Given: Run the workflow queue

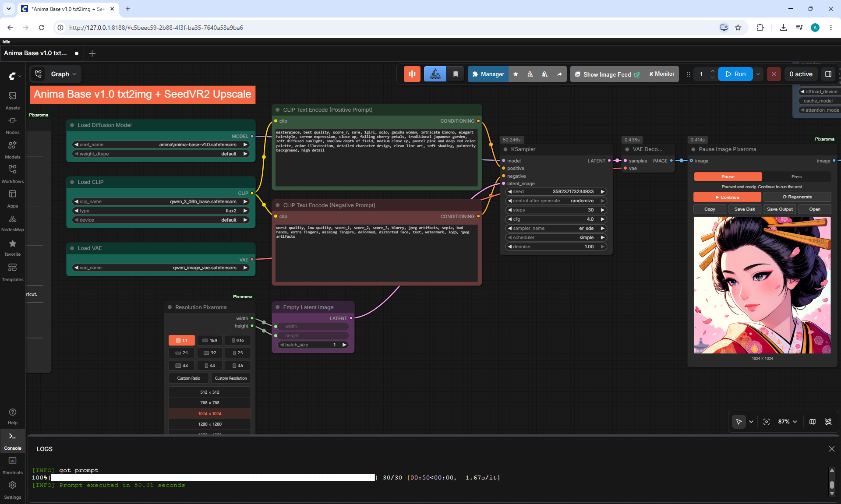Looking at the screenshot, I should (735, 74).
